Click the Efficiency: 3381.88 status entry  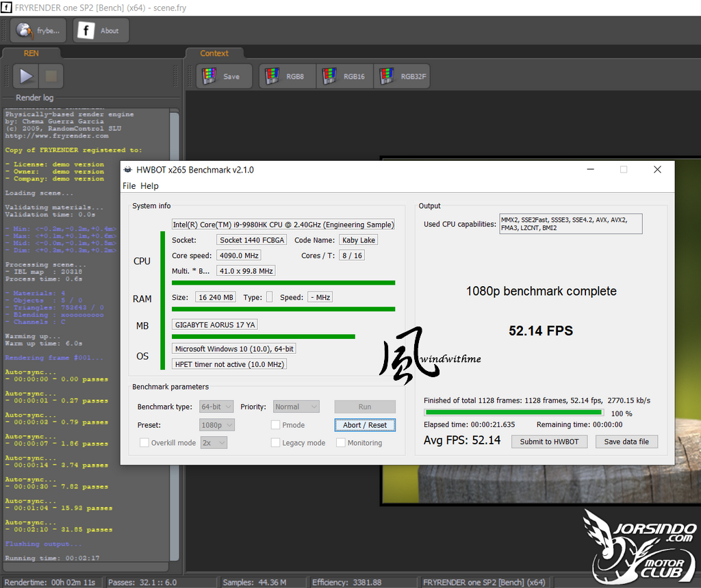pos(346,583)
